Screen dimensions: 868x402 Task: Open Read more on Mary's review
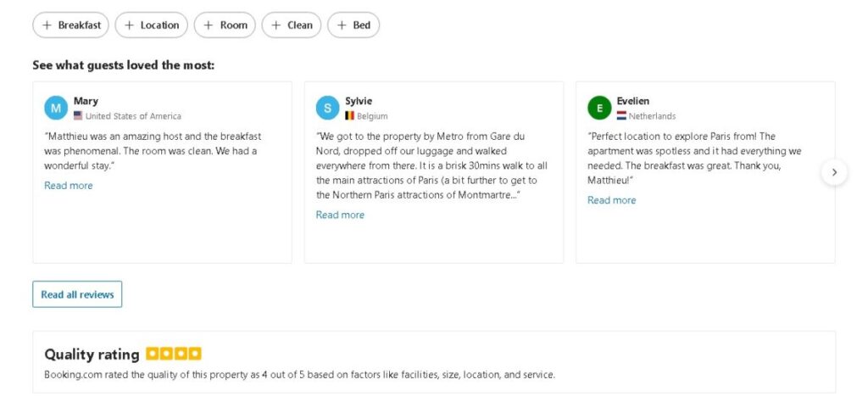point(69,186)
